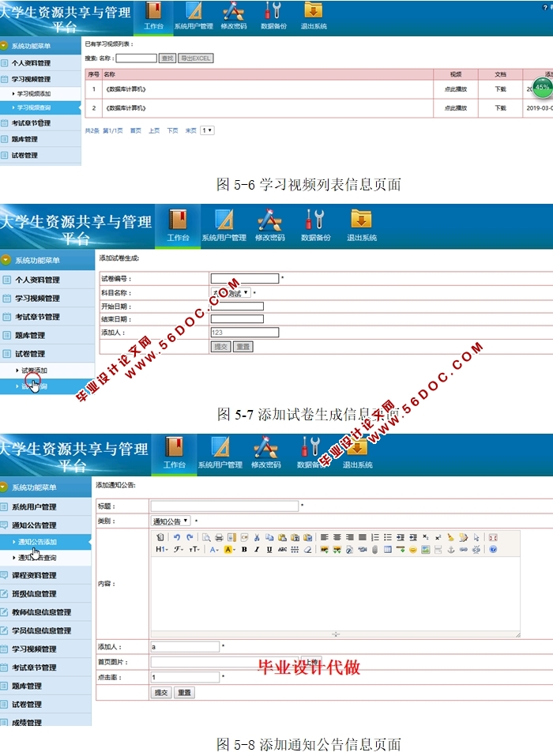Click the 名称 search input field
The height and width of the screenshot is (756, 553).
[x=137, y=58]
